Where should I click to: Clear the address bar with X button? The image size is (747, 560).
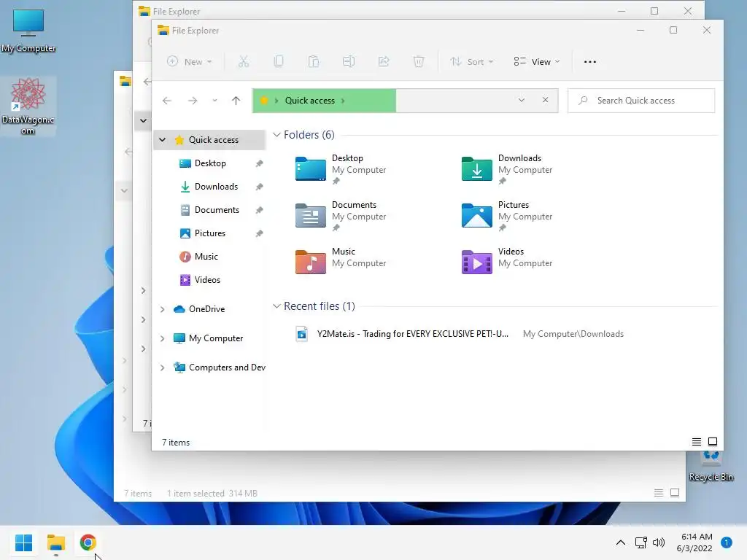pyautogui.click(x=546, y=100)
